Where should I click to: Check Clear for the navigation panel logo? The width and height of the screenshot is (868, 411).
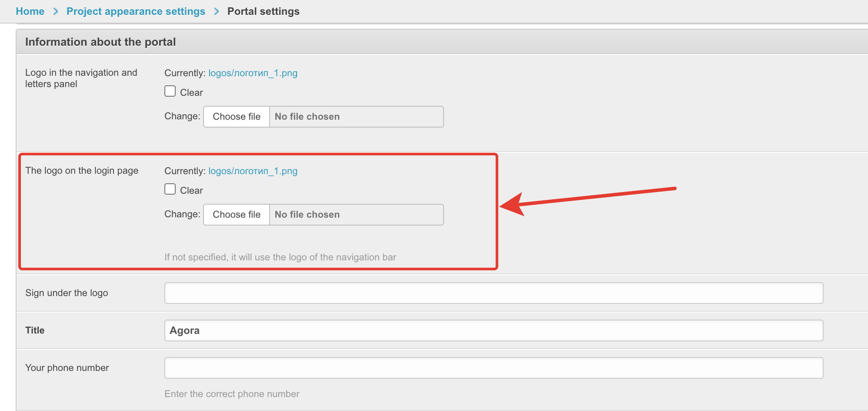tap(170, 91)
